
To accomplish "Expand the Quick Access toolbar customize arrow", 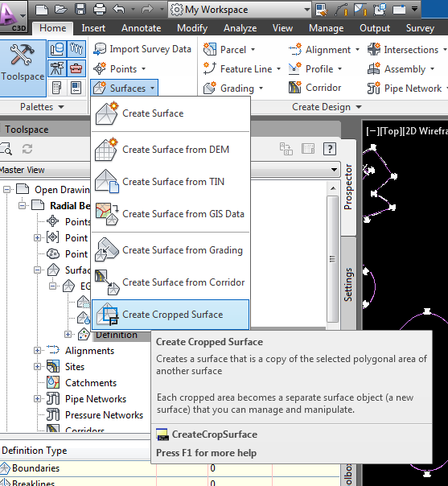I will click(x=414, y=9).
